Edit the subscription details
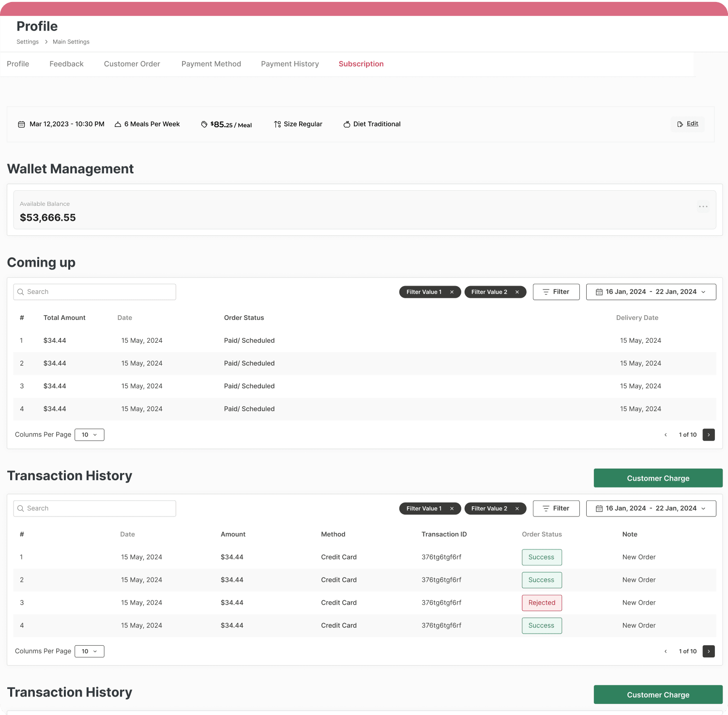Viewport: 728px width, 715px height. point(688,124)
